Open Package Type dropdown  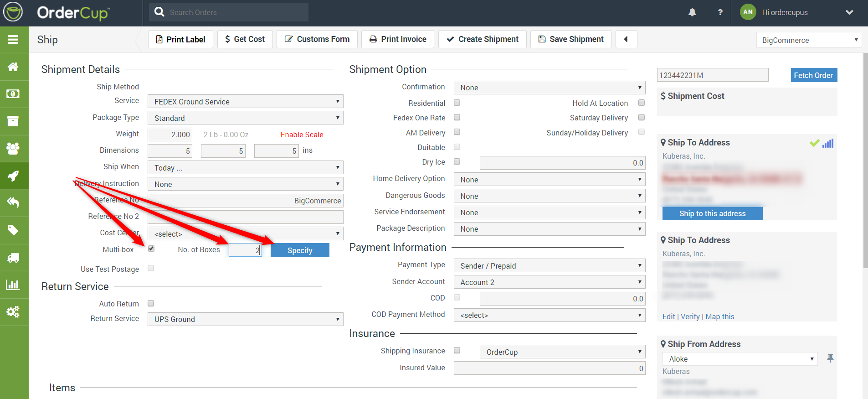(246, 118)
